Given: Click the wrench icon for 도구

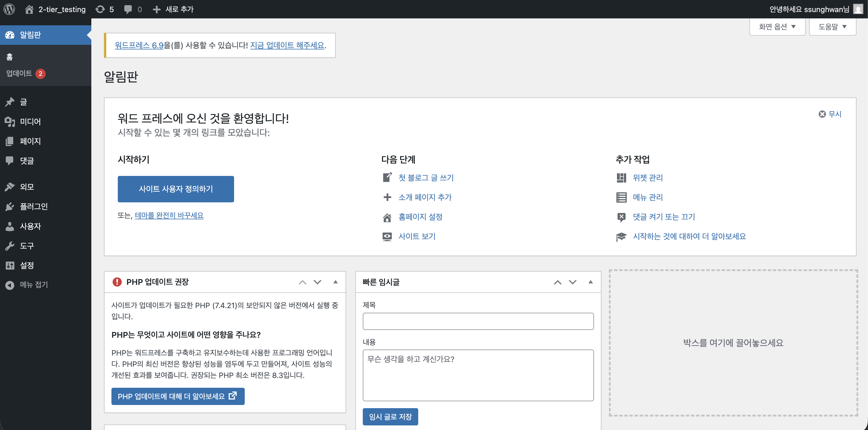Looking at the screenshot, I should click(x=10, y=245).
